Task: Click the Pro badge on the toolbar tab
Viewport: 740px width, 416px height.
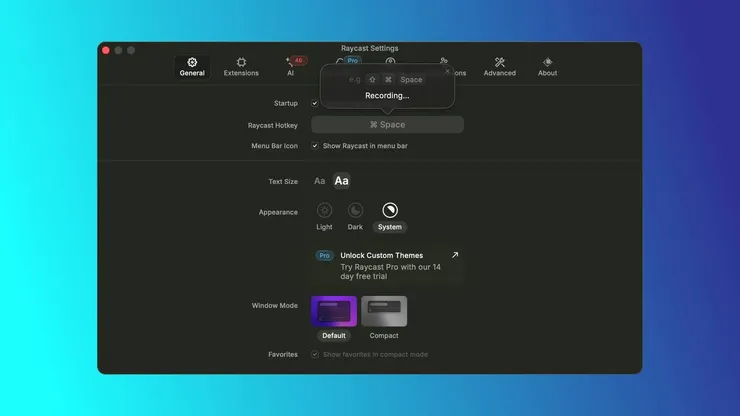Action: [353, 60]
